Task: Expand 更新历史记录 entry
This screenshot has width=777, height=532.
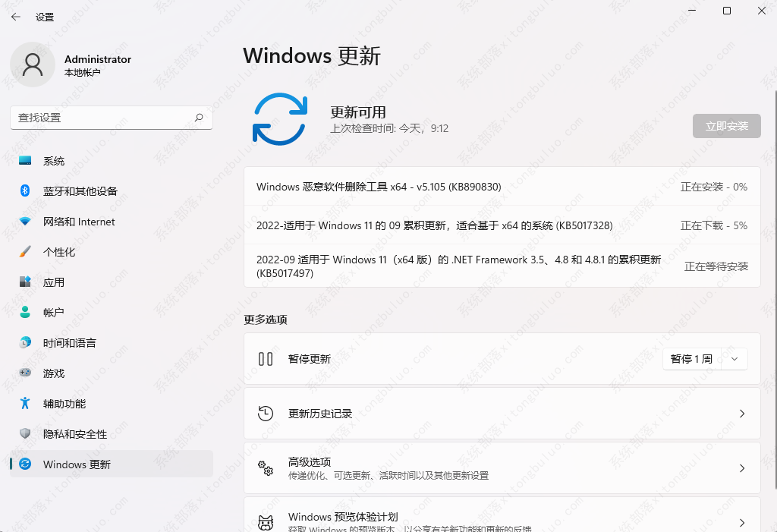Action: (x=741, y=414)
